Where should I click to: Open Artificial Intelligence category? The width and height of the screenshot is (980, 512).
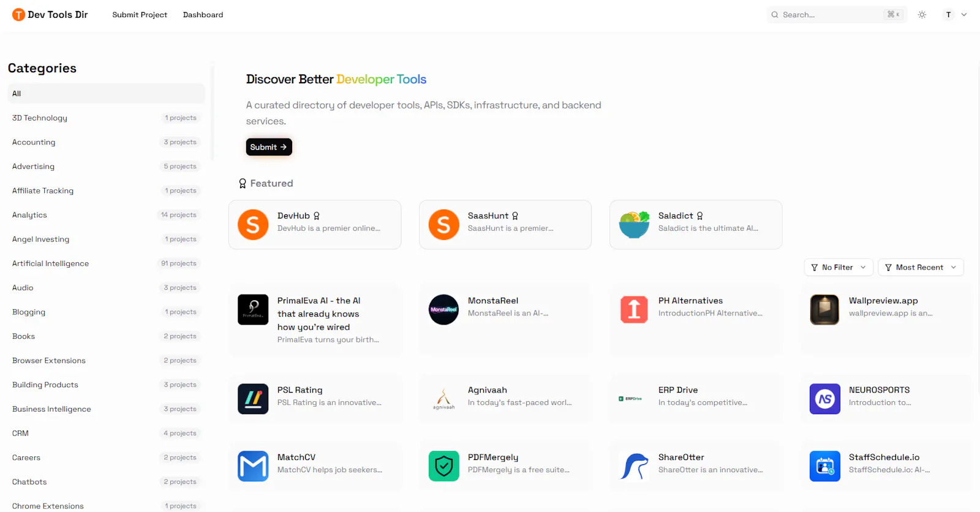107,263
